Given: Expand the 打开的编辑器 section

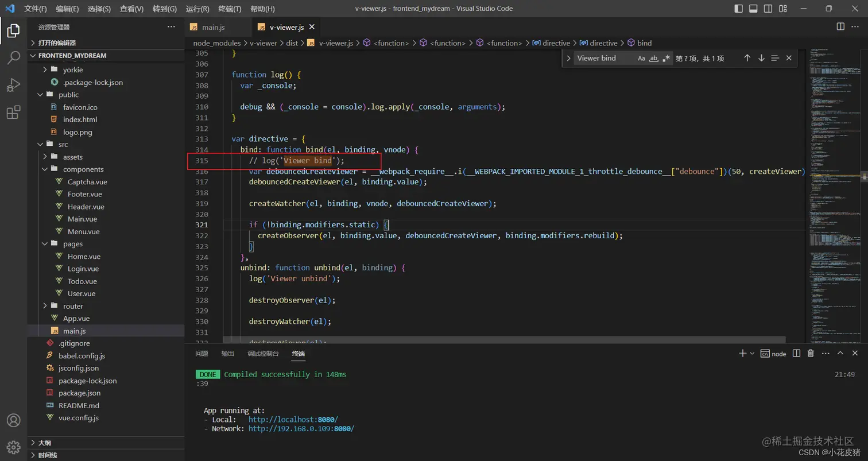Looking at the screenshot, I should click(106, 42).
